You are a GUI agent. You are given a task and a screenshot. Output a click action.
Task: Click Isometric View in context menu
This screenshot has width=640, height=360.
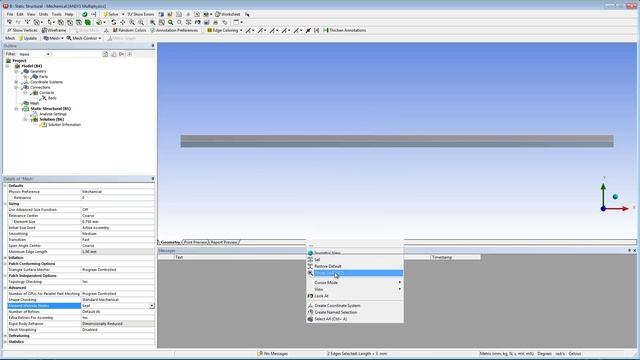355,253
